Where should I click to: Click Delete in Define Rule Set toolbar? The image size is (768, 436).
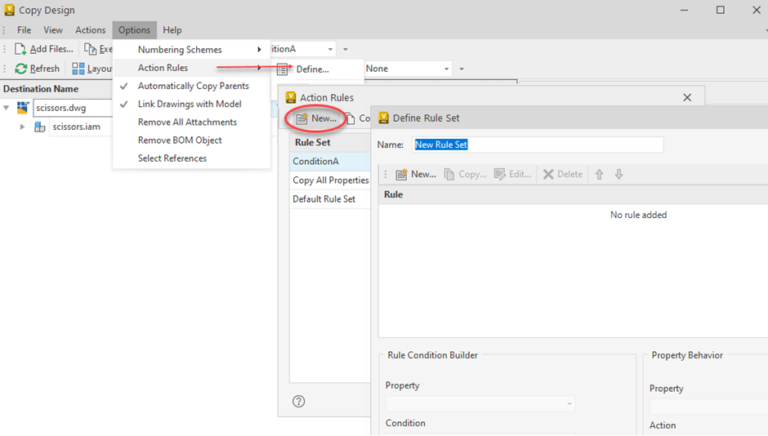[563, 174]
